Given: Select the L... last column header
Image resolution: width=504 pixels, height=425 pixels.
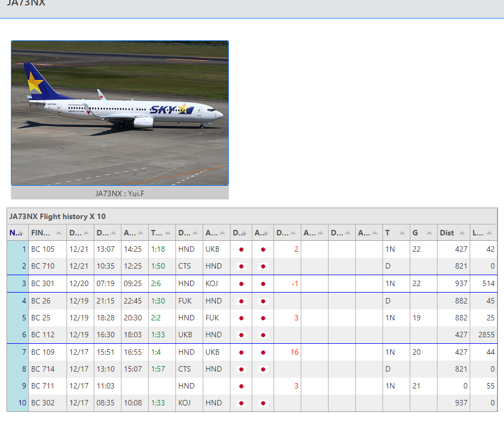Looking at the screenshot, I should [483, 233].
